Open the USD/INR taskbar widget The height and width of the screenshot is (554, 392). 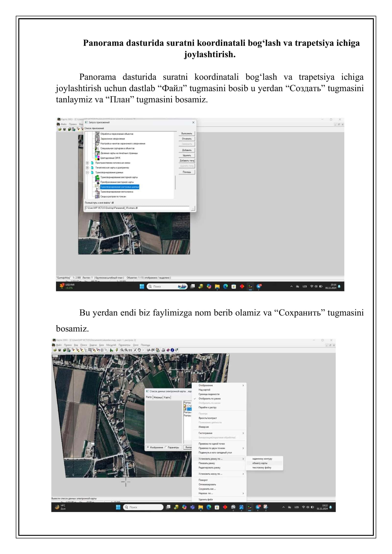coord(67,286)
